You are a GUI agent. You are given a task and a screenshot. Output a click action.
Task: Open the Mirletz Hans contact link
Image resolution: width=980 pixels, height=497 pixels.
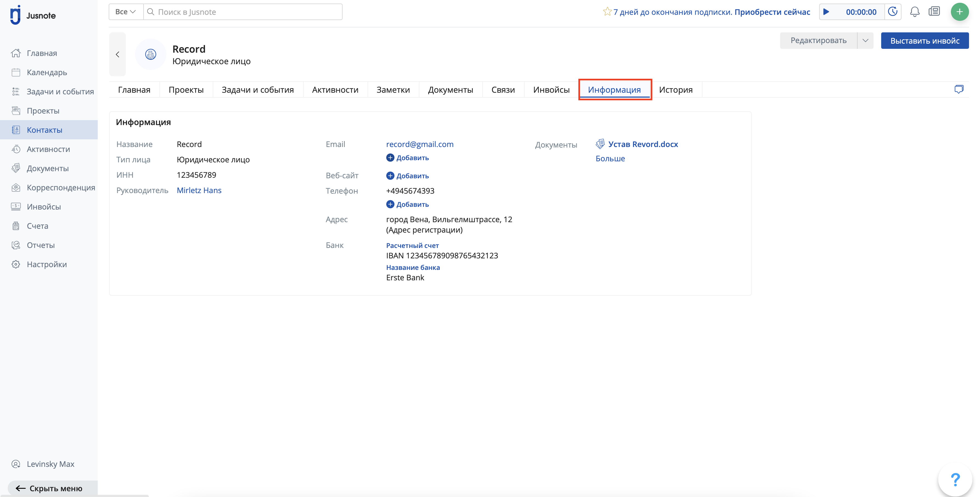coord(199,191)
